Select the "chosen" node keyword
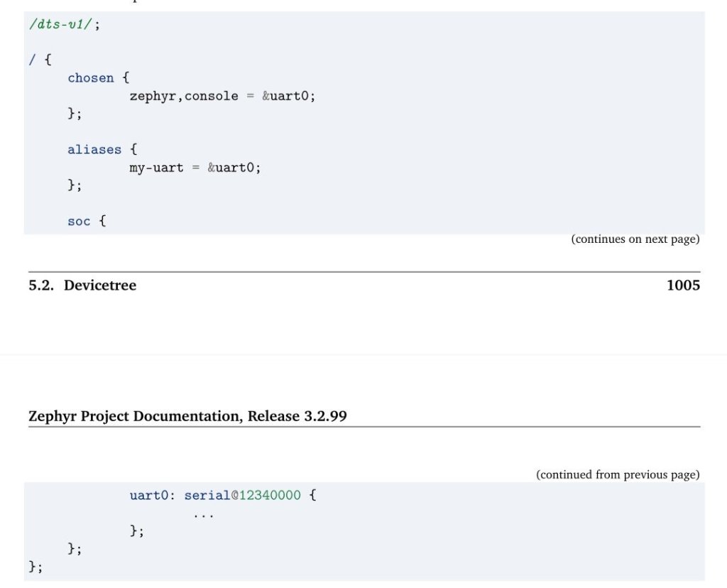The image size is (727, 588). [90, 78]
